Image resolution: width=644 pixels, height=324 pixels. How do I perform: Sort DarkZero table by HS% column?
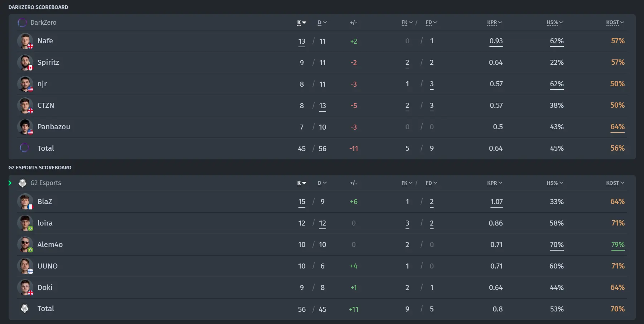coord(555,22)
